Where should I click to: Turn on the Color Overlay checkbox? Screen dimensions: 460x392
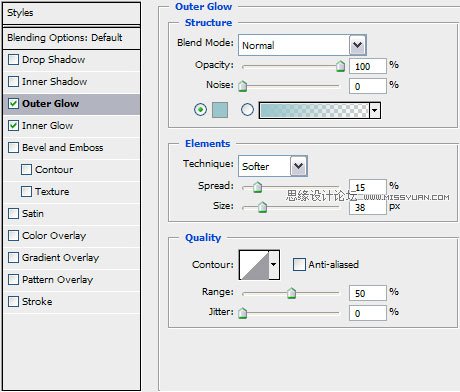tap(13, 236)
